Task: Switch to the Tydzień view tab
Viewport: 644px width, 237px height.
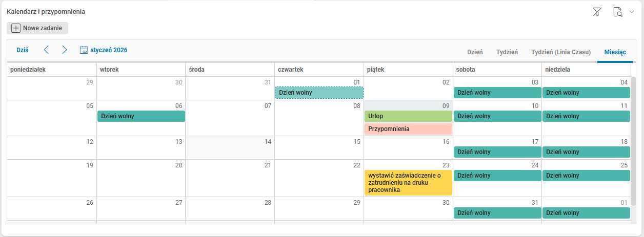Action: pos(507,52)
